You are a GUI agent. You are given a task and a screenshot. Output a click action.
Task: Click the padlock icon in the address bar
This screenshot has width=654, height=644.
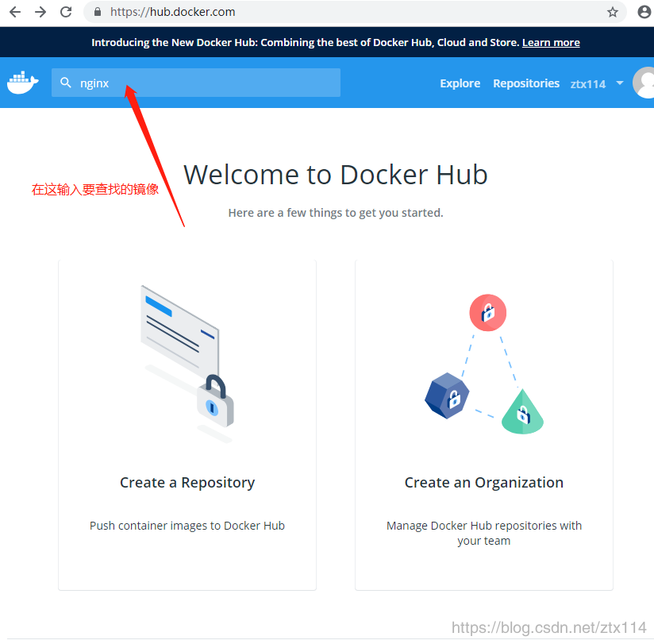click(97, 12)
